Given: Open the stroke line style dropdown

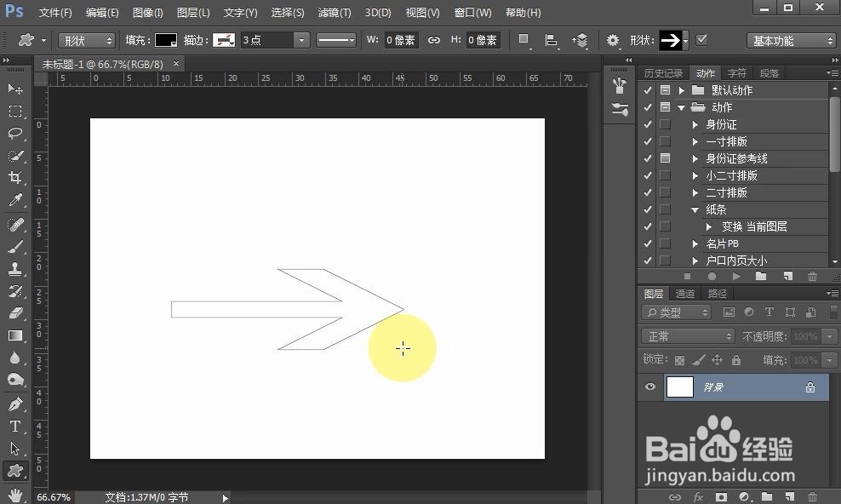Looking at the screenshot, I should (x=335, y=40).
